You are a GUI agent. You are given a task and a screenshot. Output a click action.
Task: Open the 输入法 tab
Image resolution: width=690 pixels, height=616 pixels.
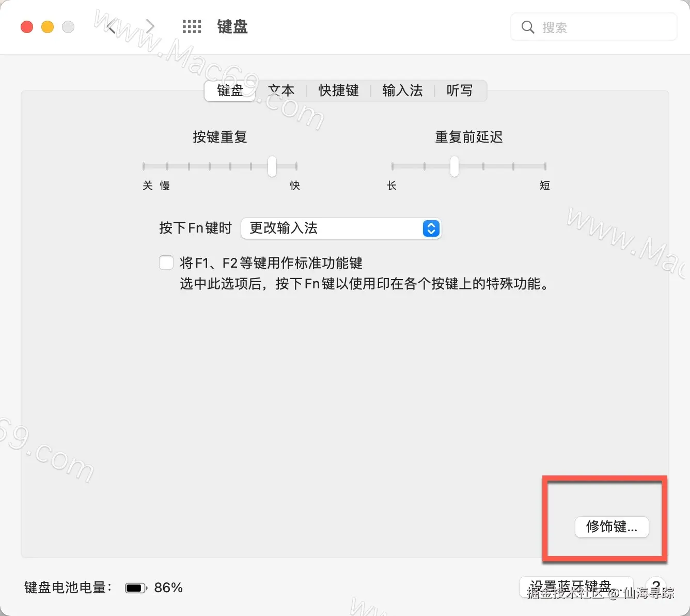(402, 91)
